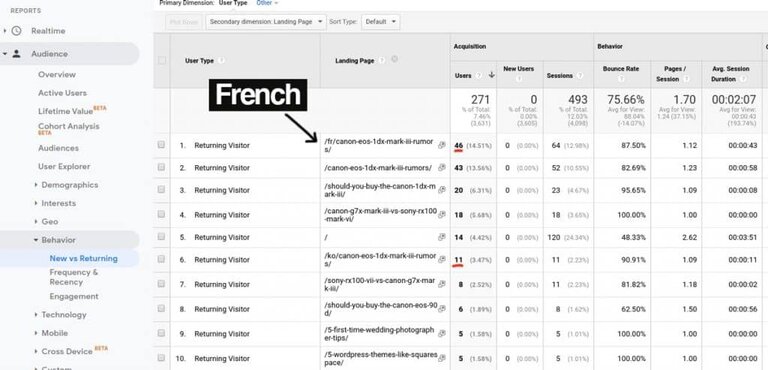Check the box for row 1 Returning Visitor
The width and height of the screenshot is (768, 370).
tap(161, 145)
